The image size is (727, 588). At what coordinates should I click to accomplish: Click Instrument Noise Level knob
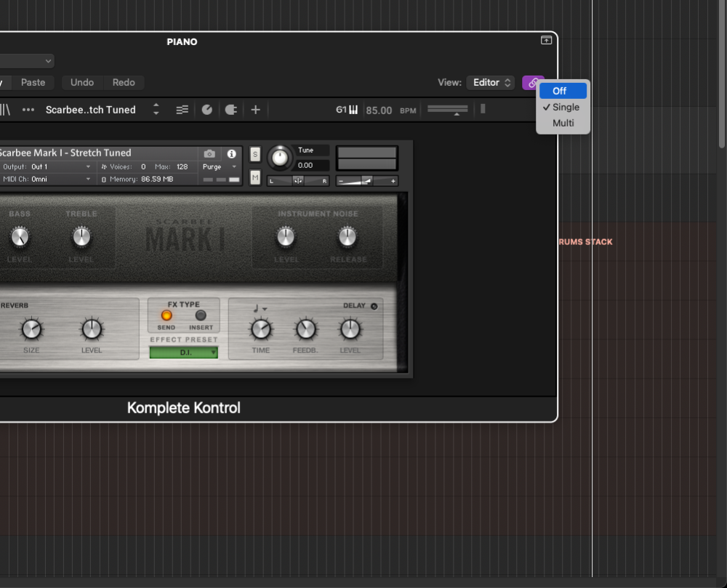pos(286,237)
